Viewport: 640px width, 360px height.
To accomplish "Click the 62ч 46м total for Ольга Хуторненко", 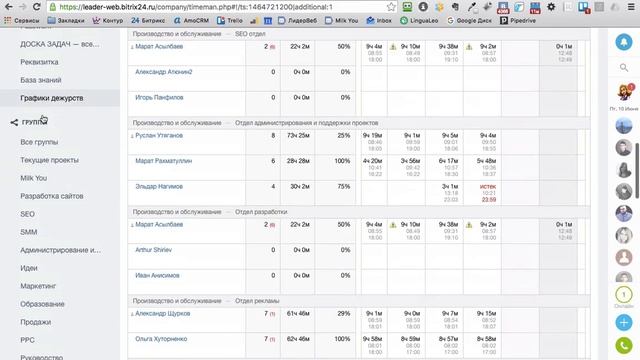I will [298, 339].
